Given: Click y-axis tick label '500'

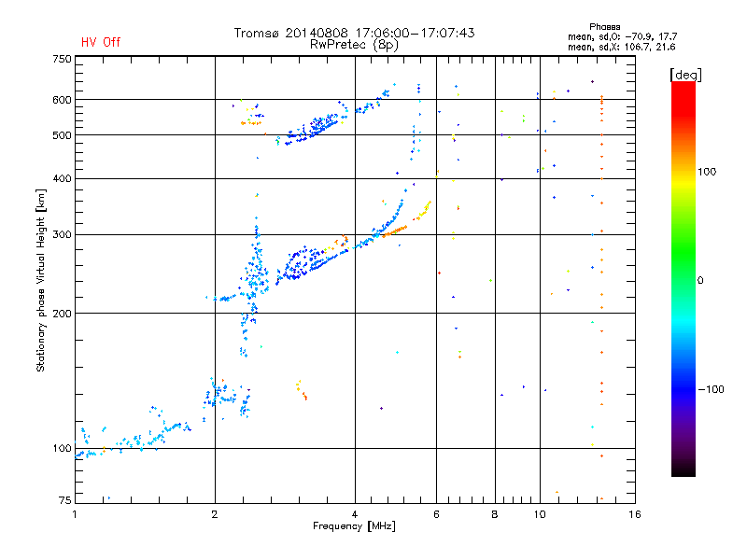Looking at the screenshot, I should point(62,135).
